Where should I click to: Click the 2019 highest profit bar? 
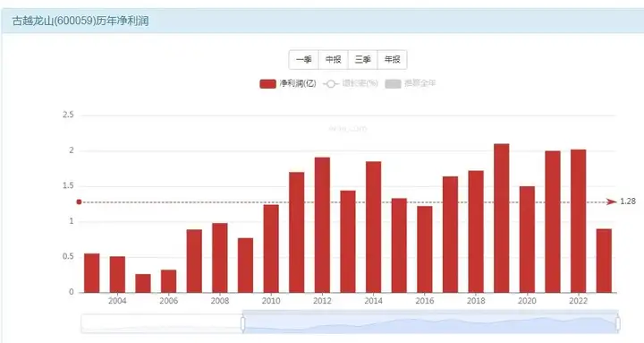coord(502,218)
